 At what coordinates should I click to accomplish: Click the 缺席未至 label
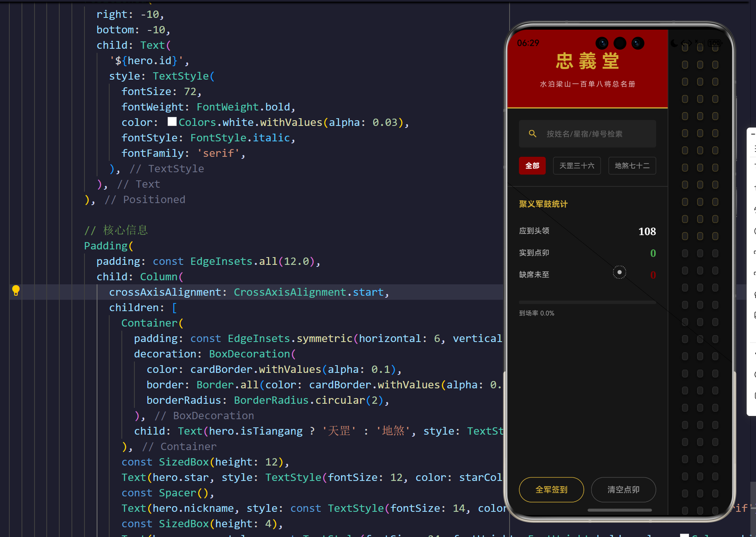click(x=534, y=275)
